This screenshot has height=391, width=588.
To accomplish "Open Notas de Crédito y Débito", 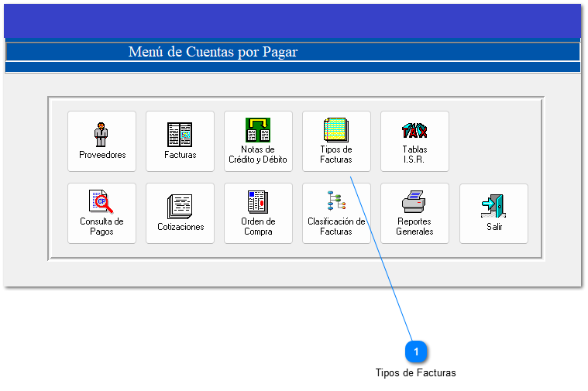I will (x=258, y=142).
